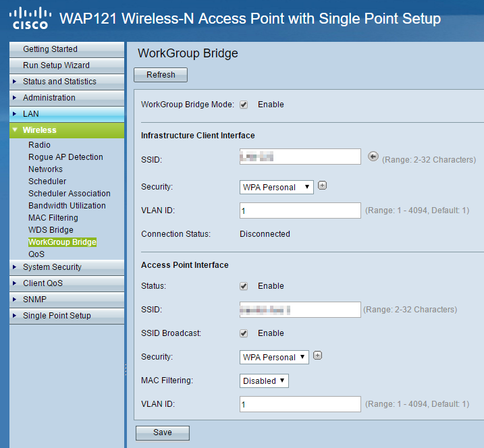Click the WAP121 product title text
This screenshot has width=484, height=448.
click(250, 18)
